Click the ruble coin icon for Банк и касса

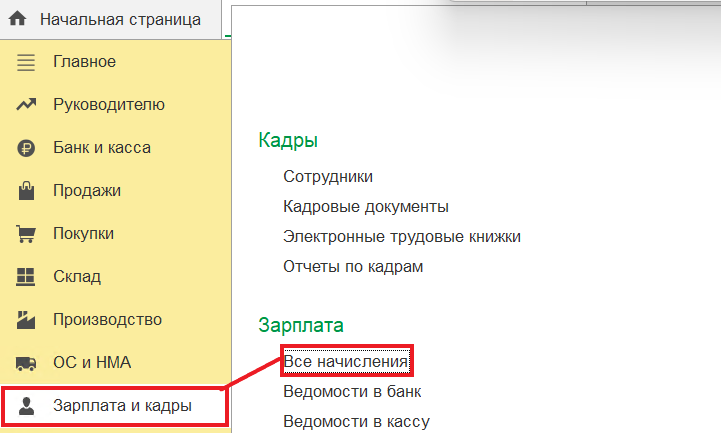[x=26, y=148]
